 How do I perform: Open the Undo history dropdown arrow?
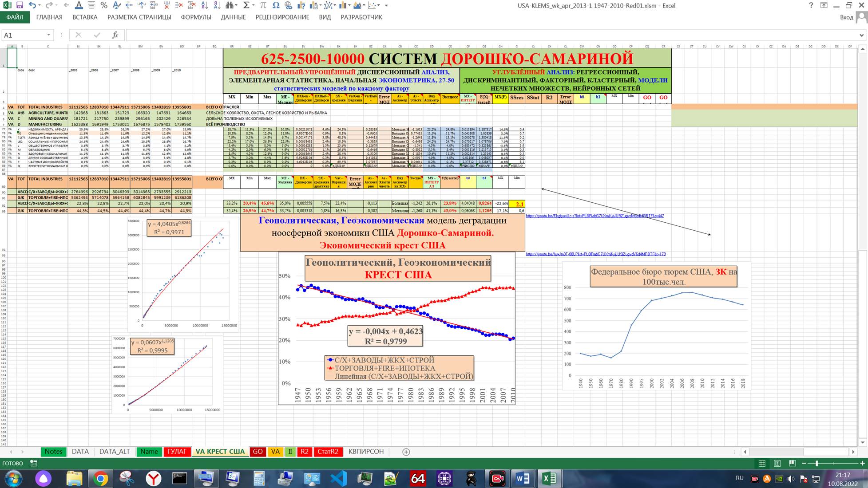coord(40,5)
